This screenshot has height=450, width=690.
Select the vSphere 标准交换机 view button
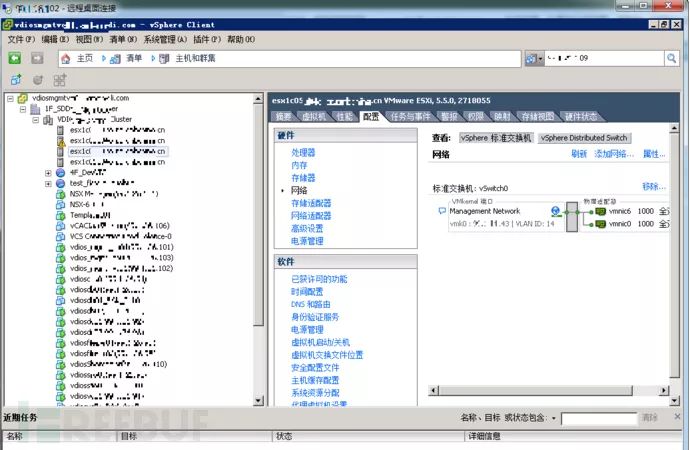tap(496, 138)
